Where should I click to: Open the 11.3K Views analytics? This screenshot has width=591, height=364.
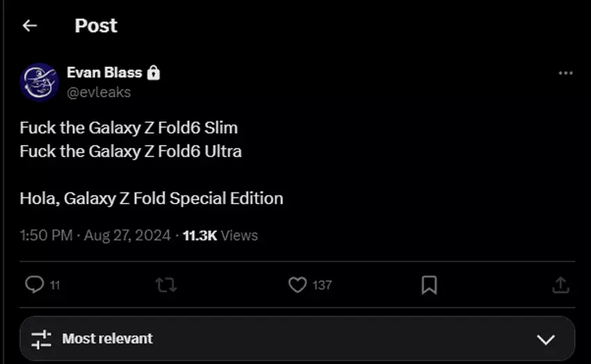pyautogui.click(x=220, y=235)
